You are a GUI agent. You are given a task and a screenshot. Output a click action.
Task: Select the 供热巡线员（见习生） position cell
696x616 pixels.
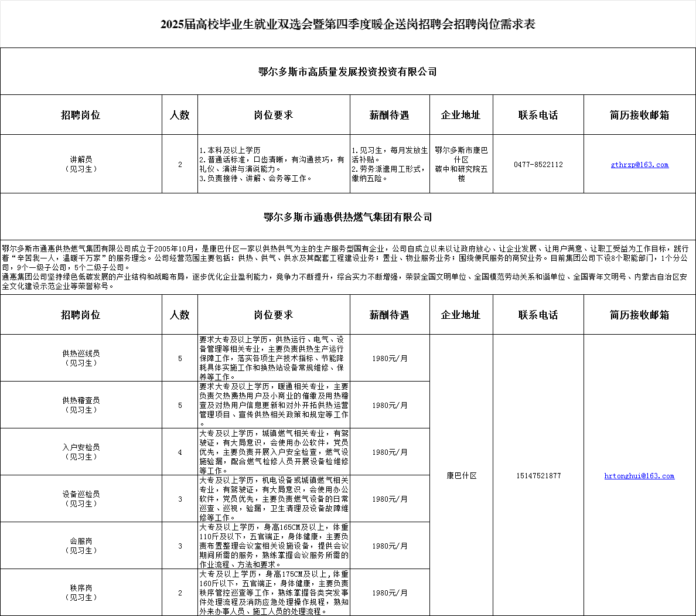coord(81,359)
